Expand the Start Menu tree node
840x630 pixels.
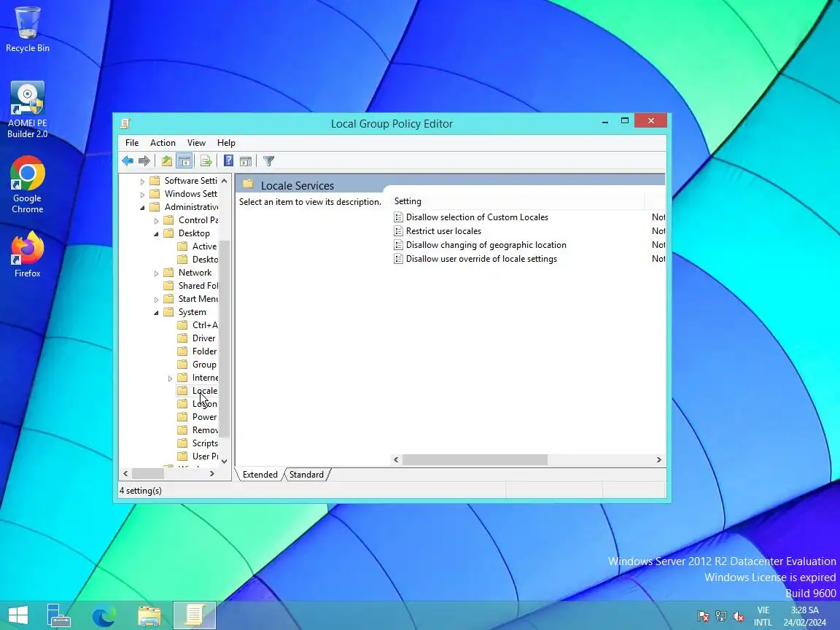[x=157, y=300]
